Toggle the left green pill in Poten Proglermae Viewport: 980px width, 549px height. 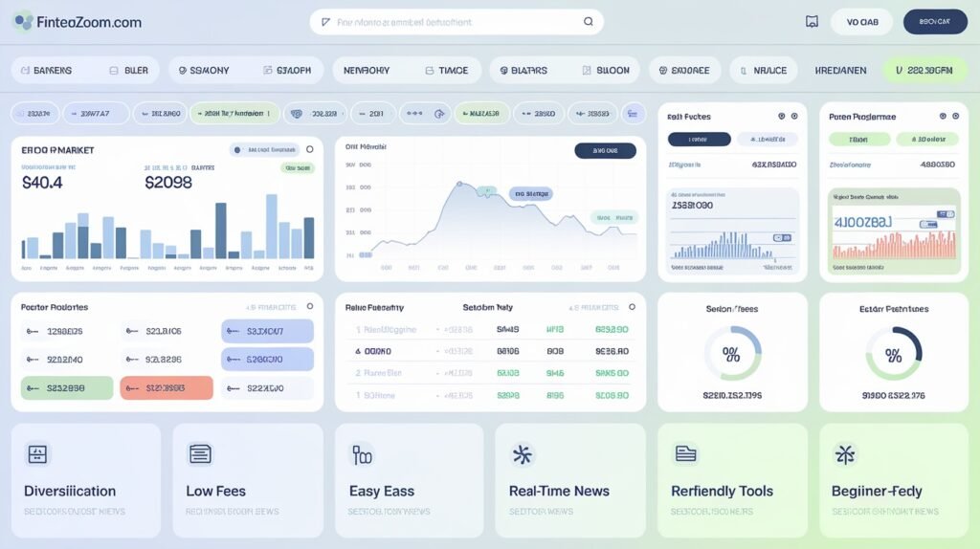coord(858,140)
